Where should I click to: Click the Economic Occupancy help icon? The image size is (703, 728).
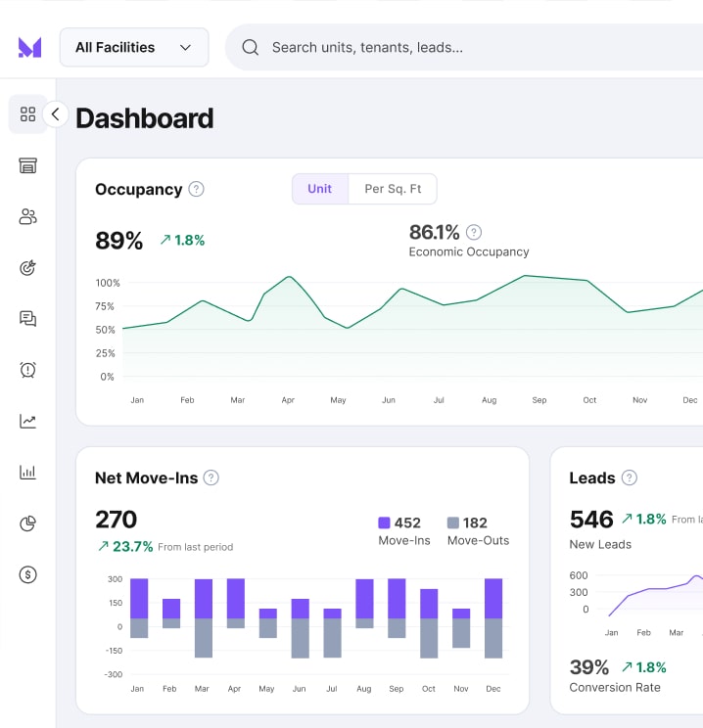[474, 232]
